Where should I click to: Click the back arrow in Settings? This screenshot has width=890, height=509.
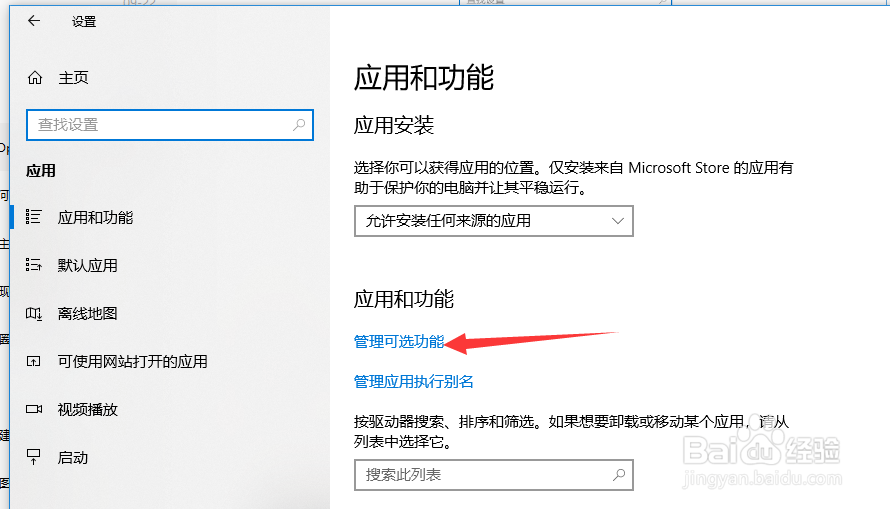point(34,21)
